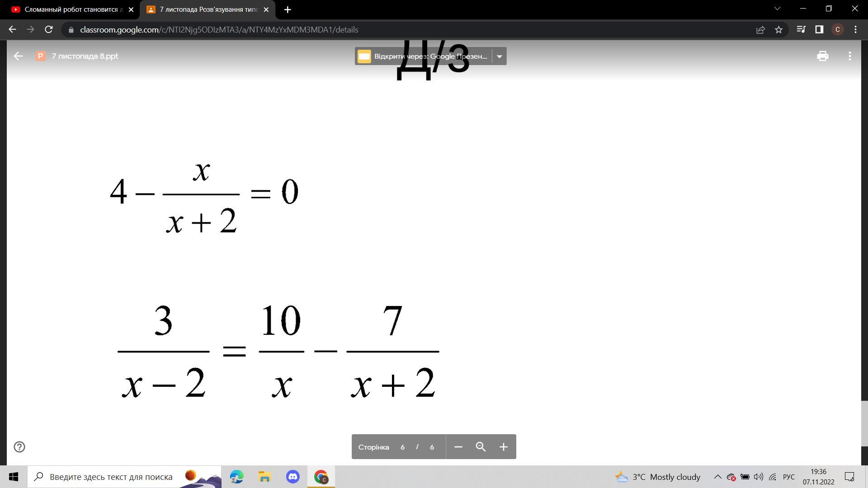Open the volume control
Image resolution: width=868 pixels, height=488 pixels.
(758, 477)
